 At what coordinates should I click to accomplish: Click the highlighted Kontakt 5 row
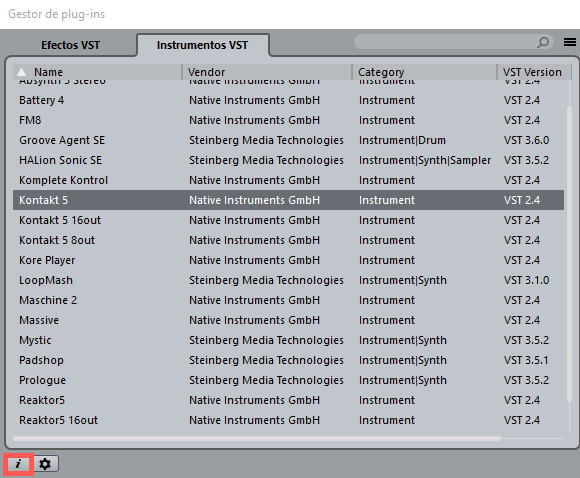click(289, 200)
